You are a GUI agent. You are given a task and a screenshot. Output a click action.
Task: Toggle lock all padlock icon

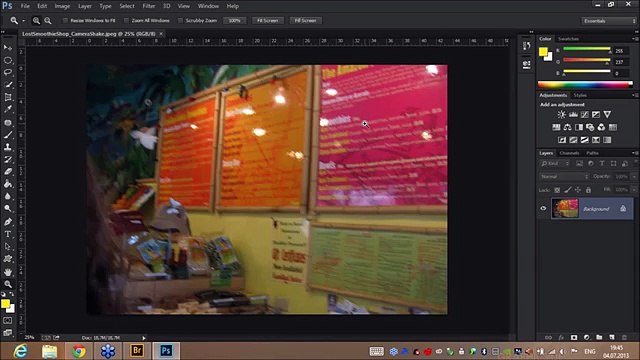tap(588, 190)
